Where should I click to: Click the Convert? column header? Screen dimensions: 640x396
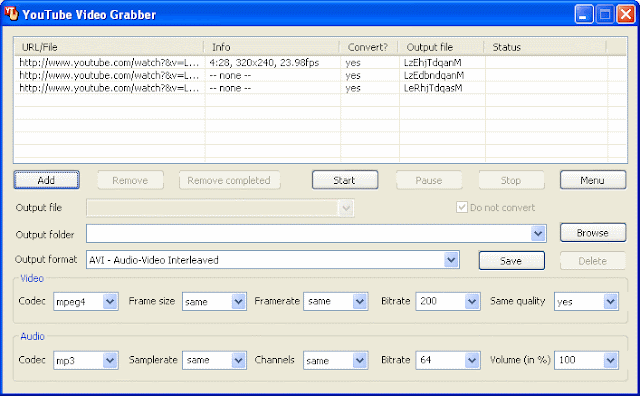click(369, 47)
